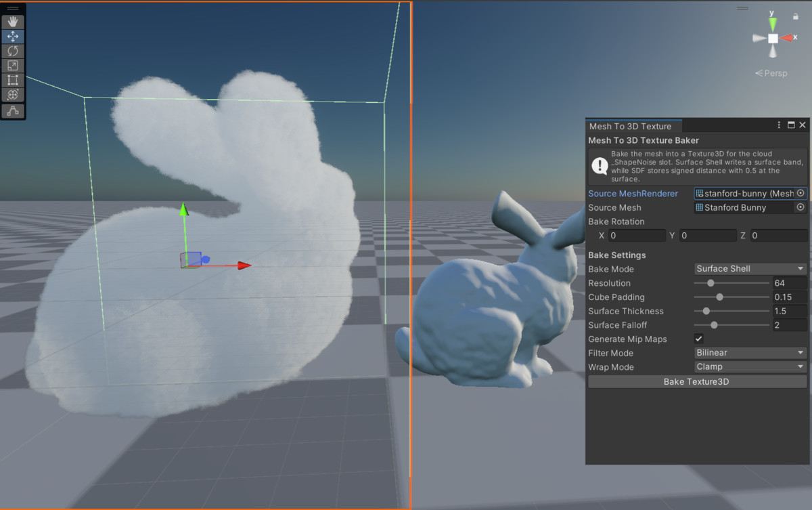Click the Source MeshRenderer label
The height and width of the screenshot is (510, 812).
(633, 194)
